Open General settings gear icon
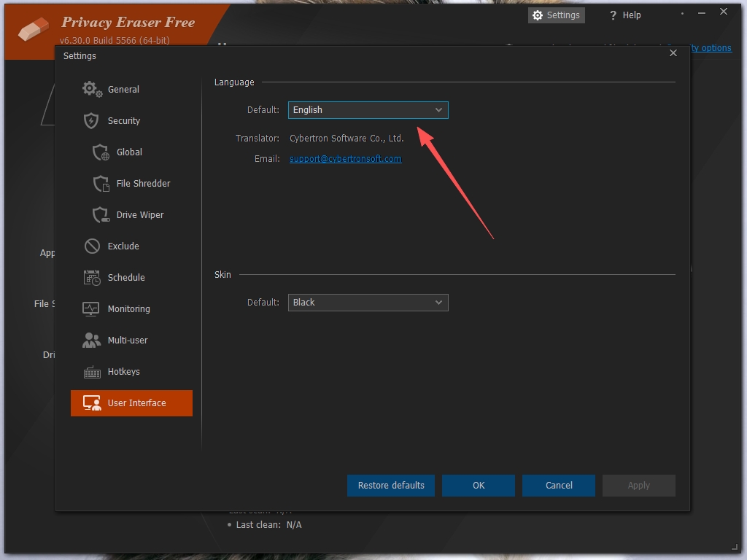This screenshot has width=747, height=560. pos(92,89)
